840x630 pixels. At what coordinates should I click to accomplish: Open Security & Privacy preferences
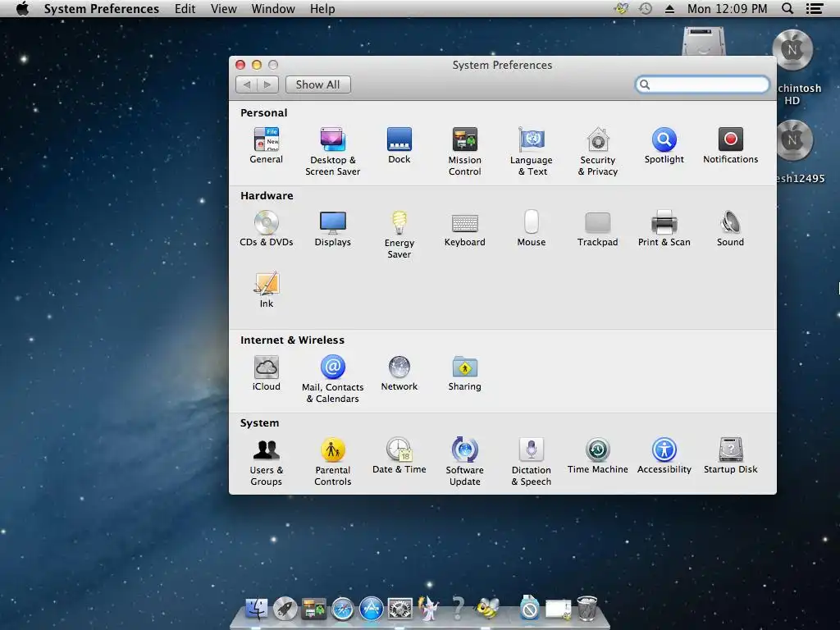[x=598, y=151]
